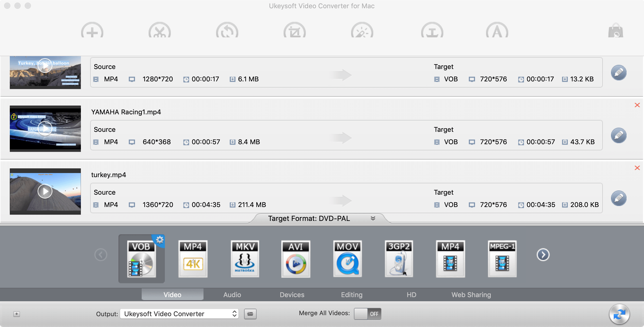The image size is (644, 327).
Task: Select the 3GP2 format icon
Action: point(399,258)
